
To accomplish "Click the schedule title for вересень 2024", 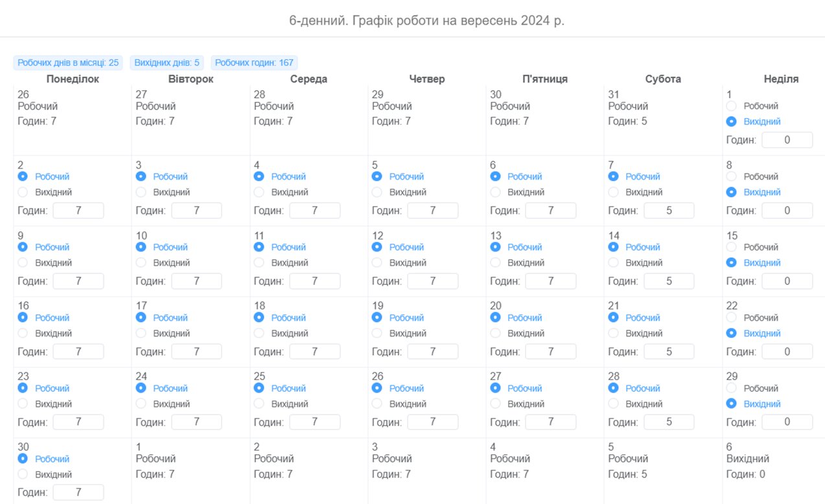I will click(427, 20).
